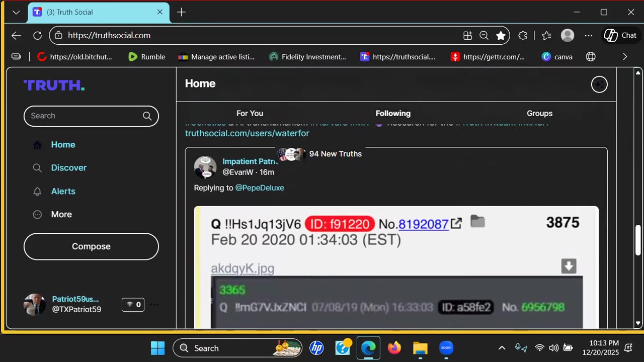Switch to the Following tab
The width and height of the screenshot is (644, 362).
coord(393,114)
